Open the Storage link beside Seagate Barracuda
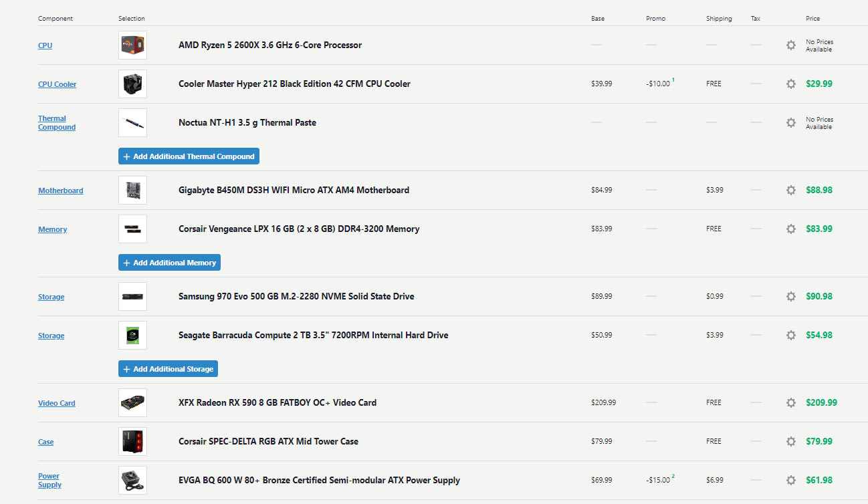Screen dimensions: 868x504 point(51,336)
